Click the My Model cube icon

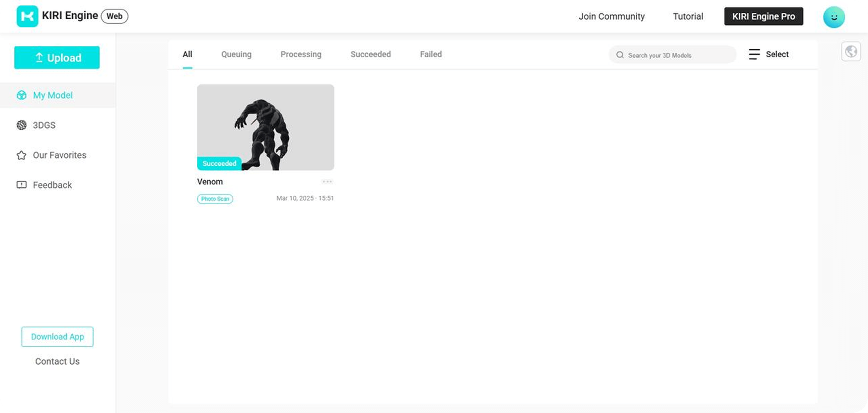click(22, 95)
